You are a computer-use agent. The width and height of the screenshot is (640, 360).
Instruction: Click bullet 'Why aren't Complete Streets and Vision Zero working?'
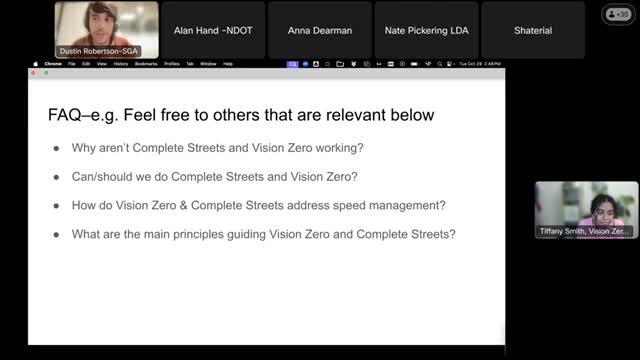pyautogui.click(x=218, y=148)
